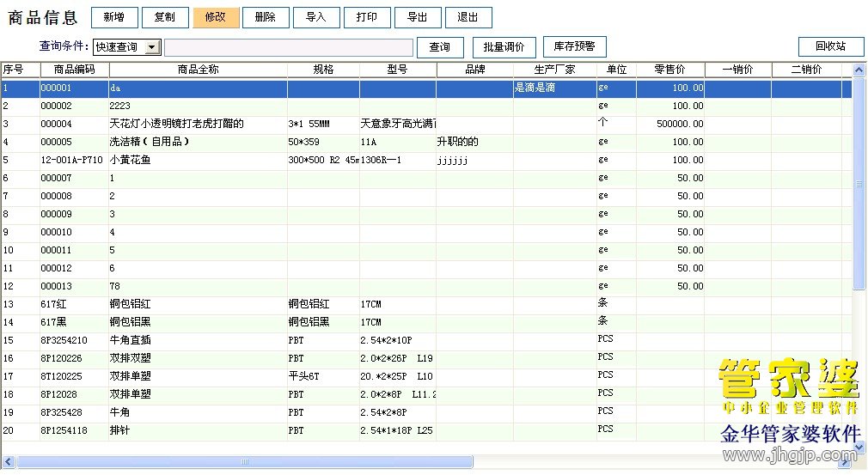
Task: Click model cell 2.54*1*18P L25
Action: [x=396, y=430]
